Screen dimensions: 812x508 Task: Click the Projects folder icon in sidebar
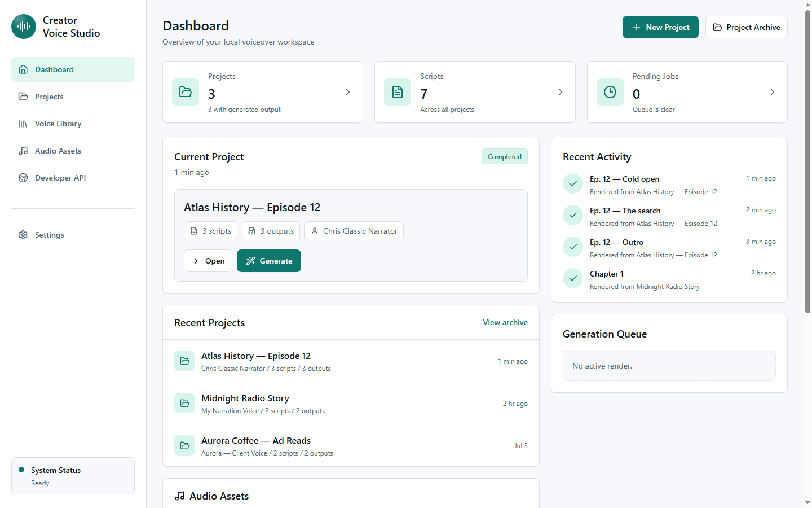coord(23,97)
